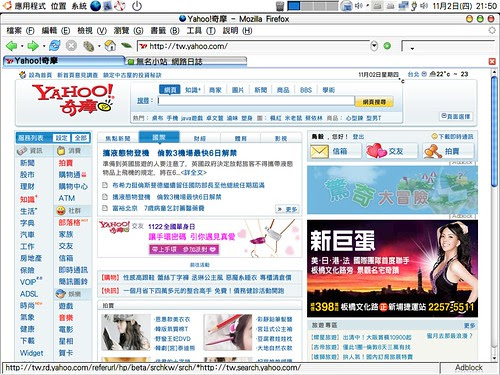Open the 新聞 link in the sidebar
Image resolution: width=500 pixels, height=375 pixels.
(x=27, y=163)
